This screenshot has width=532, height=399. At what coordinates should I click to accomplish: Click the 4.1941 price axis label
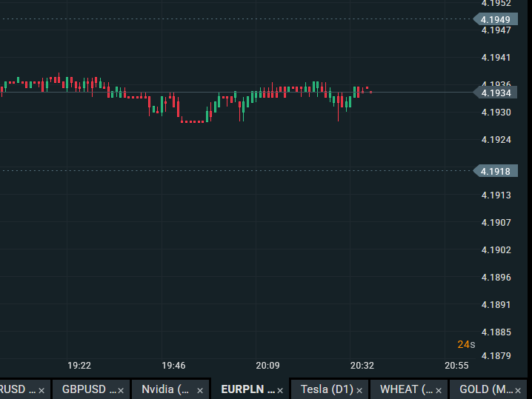coord(496,58)
